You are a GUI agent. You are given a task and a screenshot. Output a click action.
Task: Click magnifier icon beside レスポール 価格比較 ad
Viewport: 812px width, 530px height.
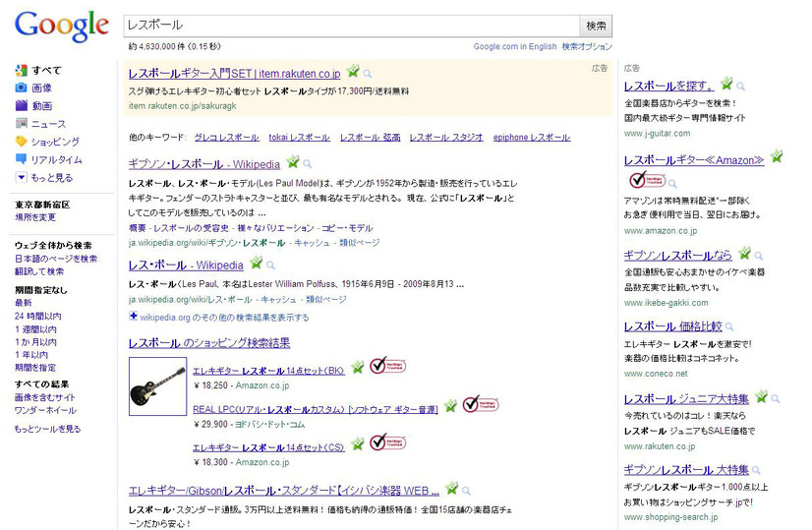point(729,326)
